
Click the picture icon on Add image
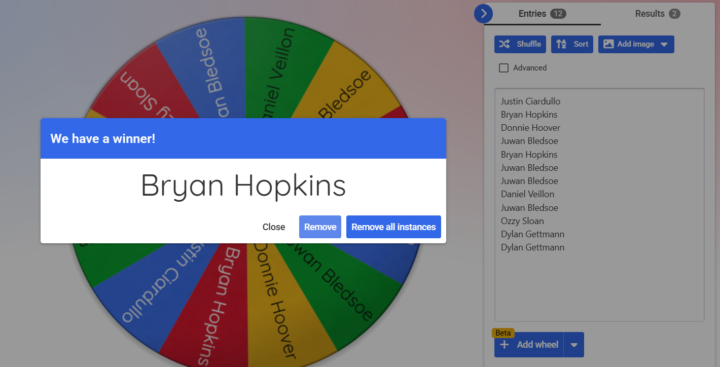pos(608,44)
